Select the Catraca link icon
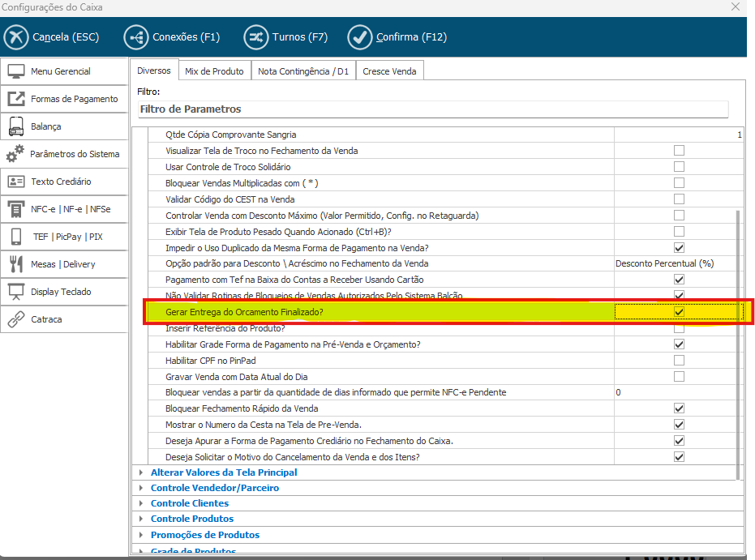 [x=16, y=319]
